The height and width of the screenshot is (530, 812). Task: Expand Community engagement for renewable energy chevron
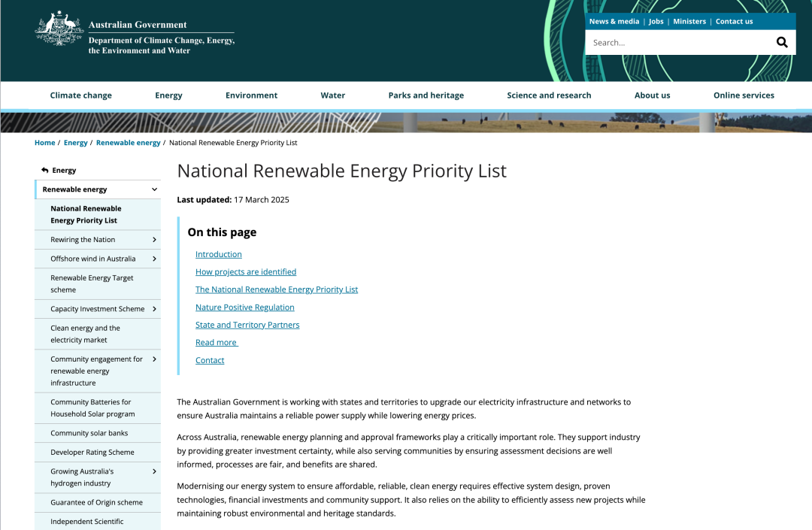154,359
